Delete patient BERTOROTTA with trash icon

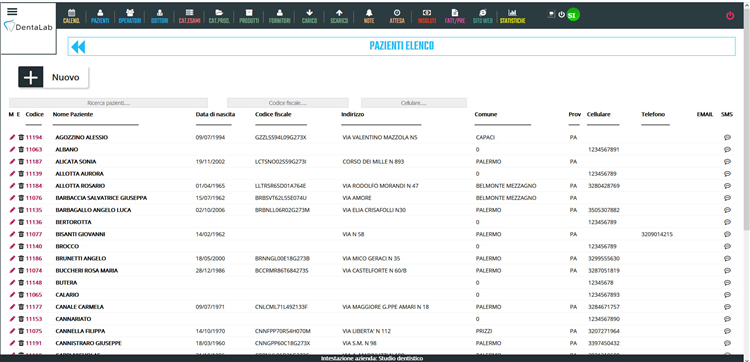[x=21, y=222]
